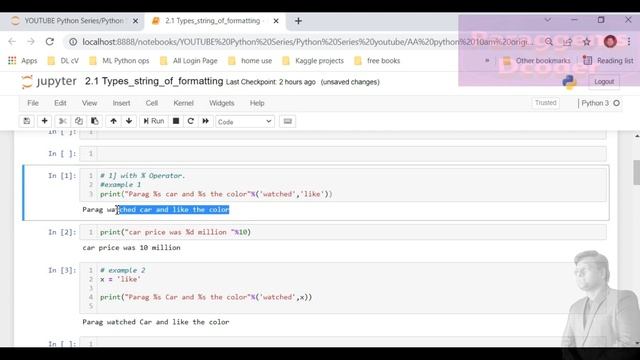Open the Cell menu

click(x=152, y=103)
